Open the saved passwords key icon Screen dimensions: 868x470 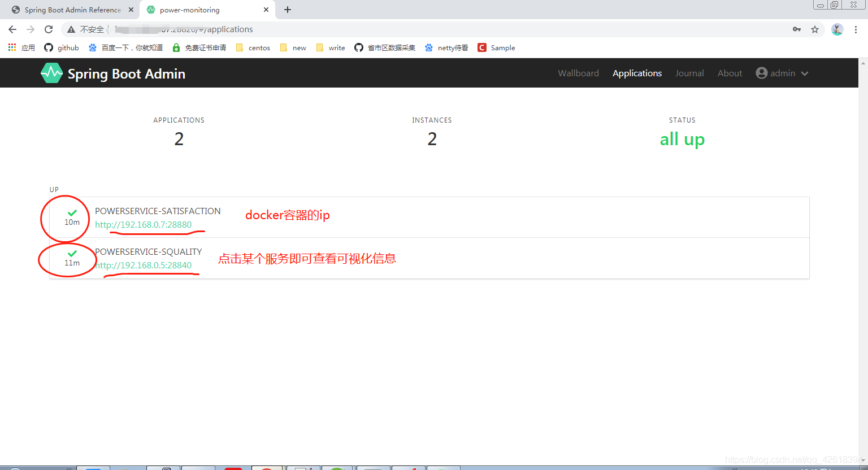[797, 29]
